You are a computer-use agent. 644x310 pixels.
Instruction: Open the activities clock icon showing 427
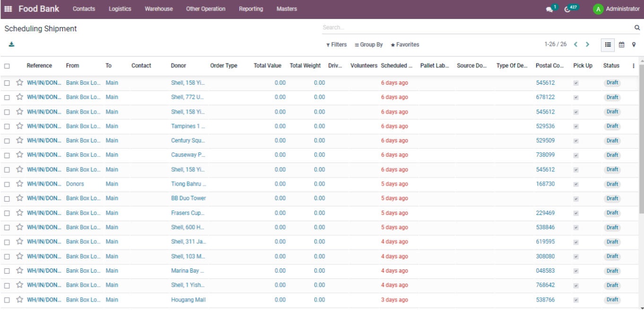(x=568, y=9)
